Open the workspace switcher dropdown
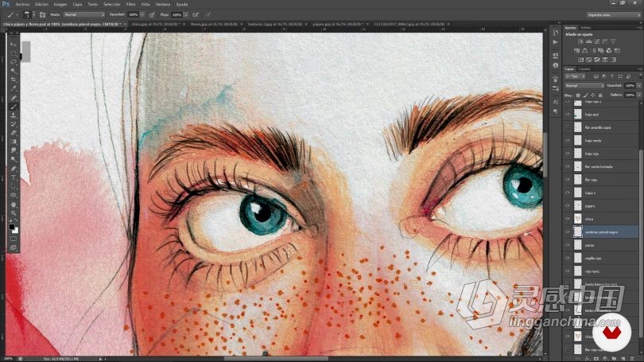Screen dimensions: 644x362 click(x=613, y=15)
